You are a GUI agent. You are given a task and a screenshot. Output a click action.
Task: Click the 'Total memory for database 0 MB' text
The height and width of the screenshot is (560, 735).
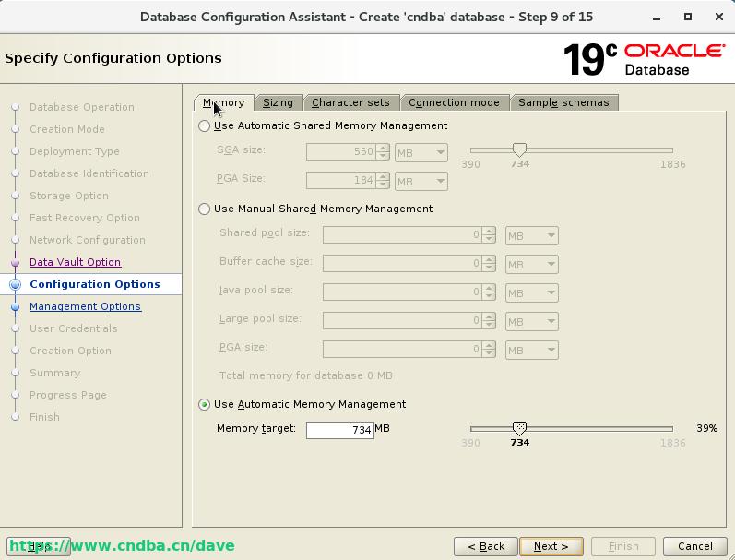click(x=305, y=375)
